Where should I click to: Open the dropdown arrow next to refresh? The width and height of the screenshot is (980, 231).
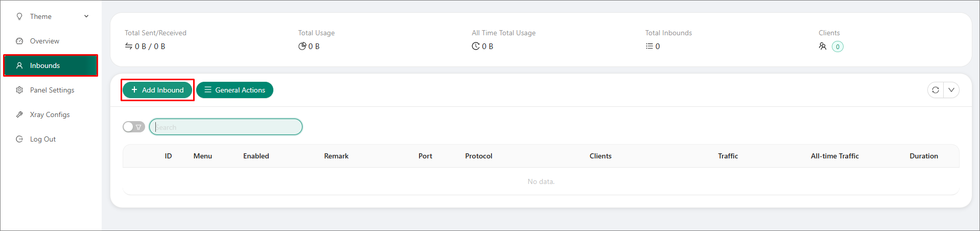(951, 90)
